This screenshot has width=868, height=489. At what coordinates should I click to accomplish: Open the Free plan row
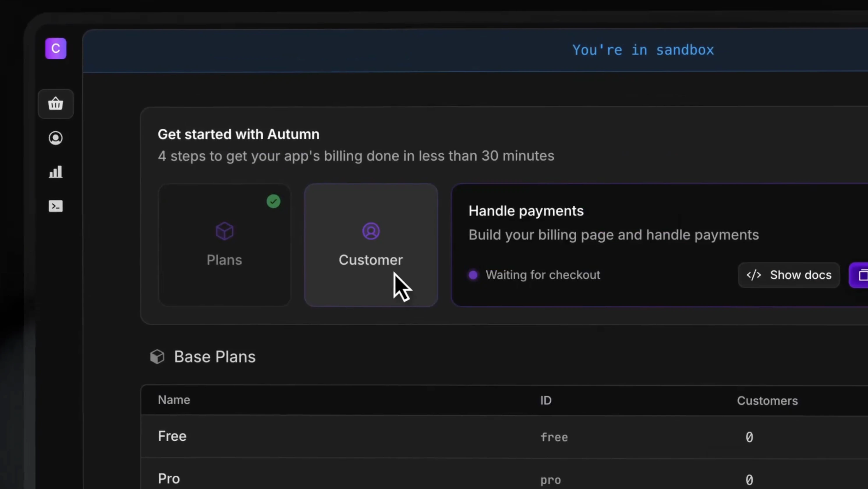pyautogui.click(x=172, y=436)
